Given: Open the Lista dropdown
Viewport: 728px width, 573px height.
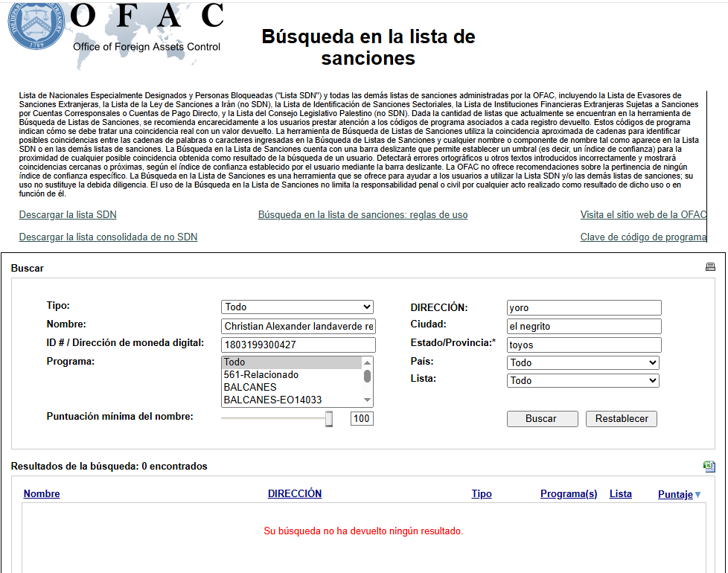Looking at the screenshot, I should (x=583, y=380).
